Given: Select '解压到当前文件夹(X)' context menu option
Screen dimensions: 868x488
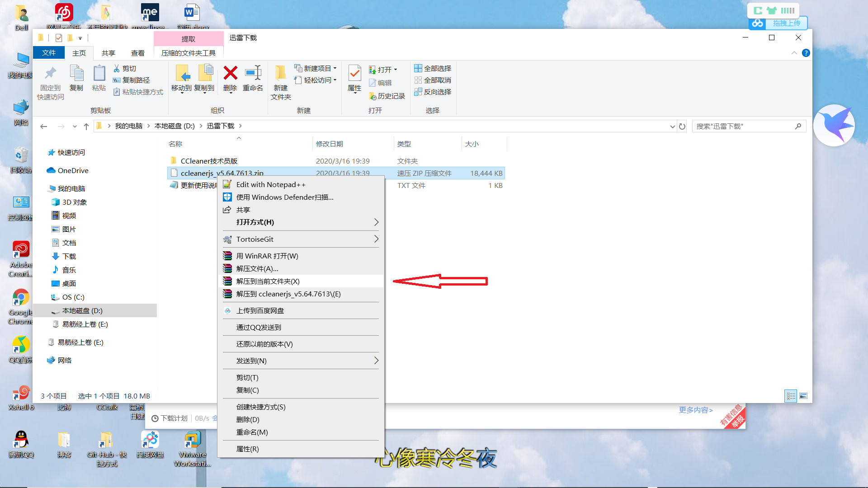Looking at the screenshot, I should (267, 281).
